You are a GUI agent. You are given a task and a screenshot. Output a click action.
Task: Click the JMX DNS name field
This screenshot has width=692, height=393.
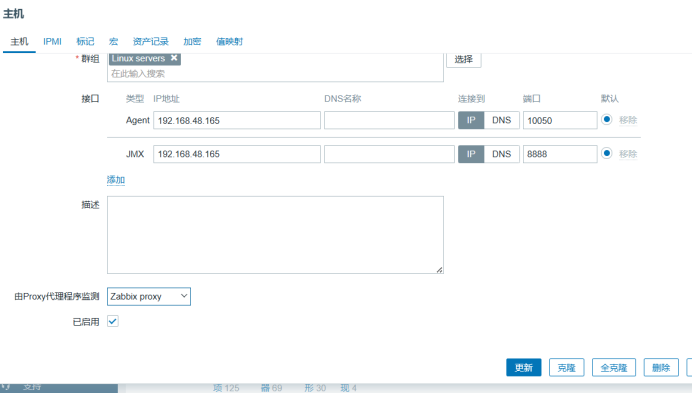click(x=389, y=154)
